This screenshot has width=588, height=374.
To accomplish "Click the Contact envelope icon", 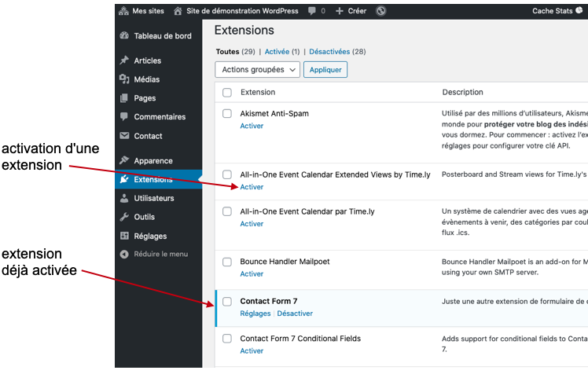I will point(124,136).
